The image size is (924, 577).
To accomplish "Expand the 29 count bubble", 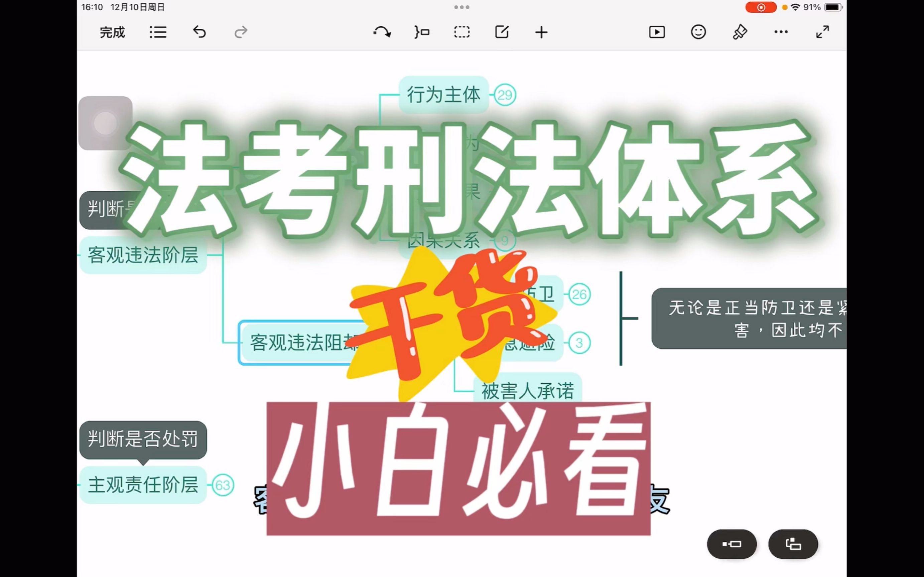I will click(505, 94).
